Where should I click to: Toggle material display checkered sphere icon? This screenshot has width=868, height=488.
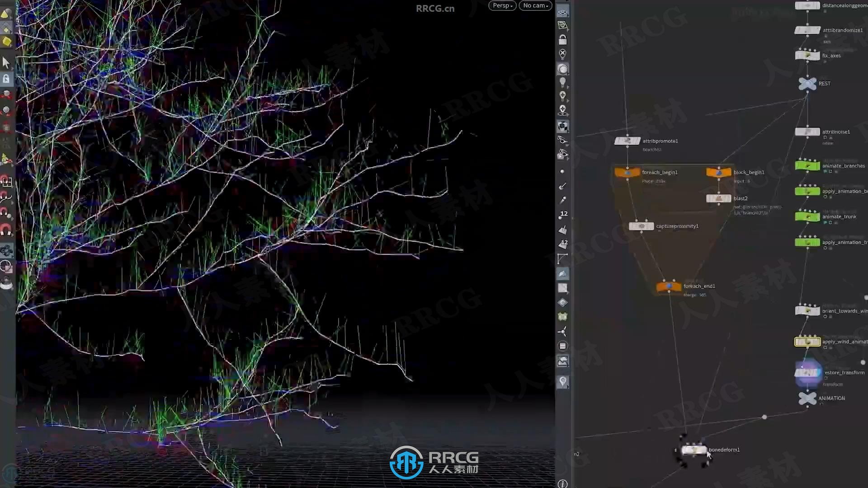562,126
